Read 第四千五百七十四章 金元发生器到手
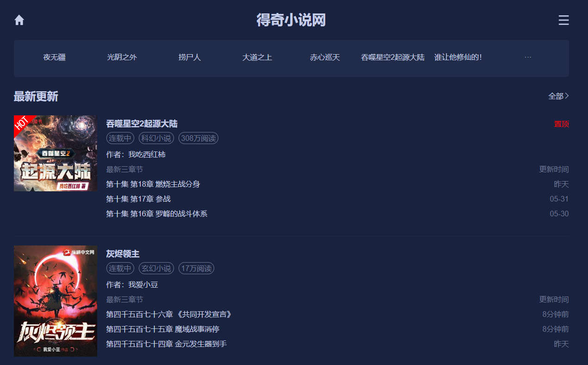 167,344
